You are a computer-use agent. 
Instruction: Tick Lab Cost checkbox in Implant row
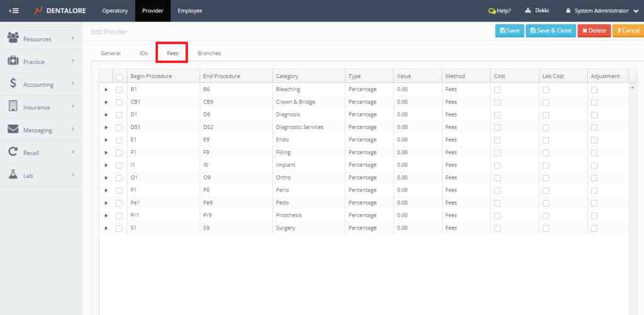point(546,165)
